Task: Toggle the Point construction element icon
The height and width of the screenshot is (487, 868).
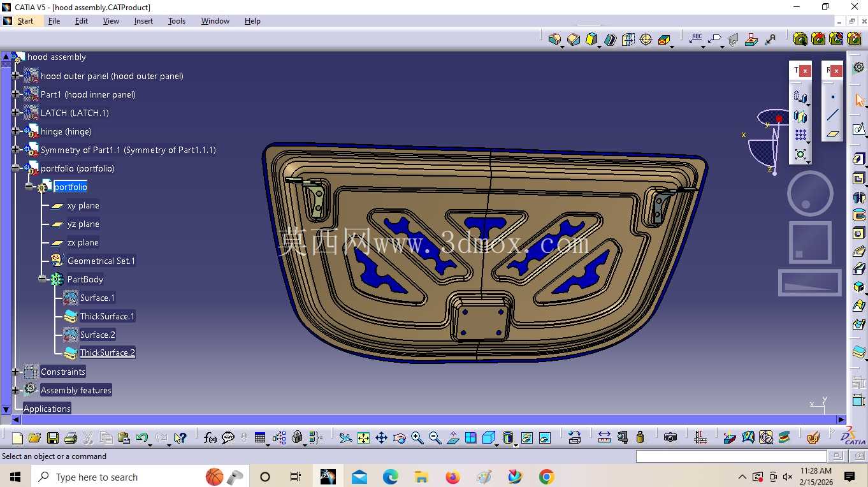Action: click(832, 98)
